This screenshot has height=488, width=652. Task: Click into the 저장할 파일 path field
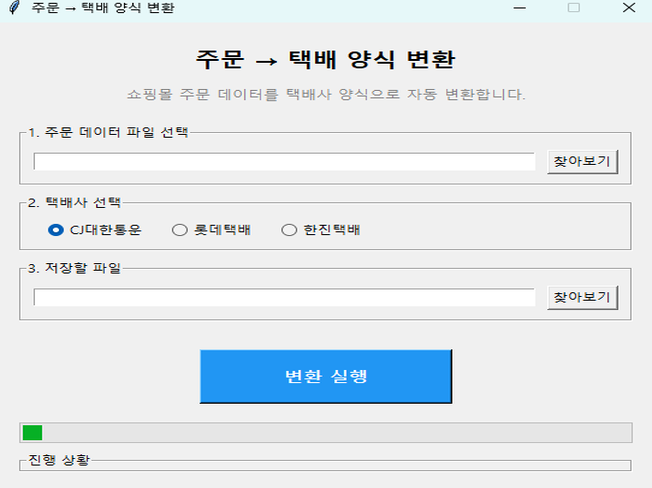(284, 298)
